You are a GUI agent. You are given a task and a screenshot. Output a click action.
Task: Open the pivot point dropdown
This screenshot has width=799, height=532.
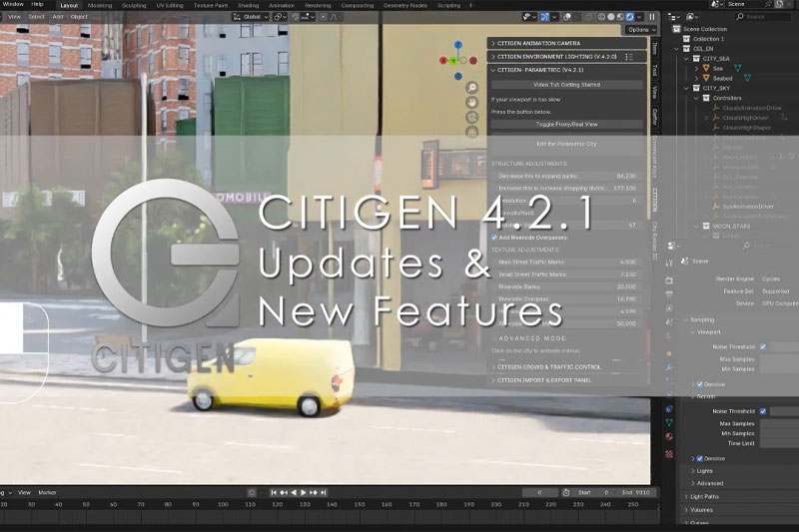point(280,17)
